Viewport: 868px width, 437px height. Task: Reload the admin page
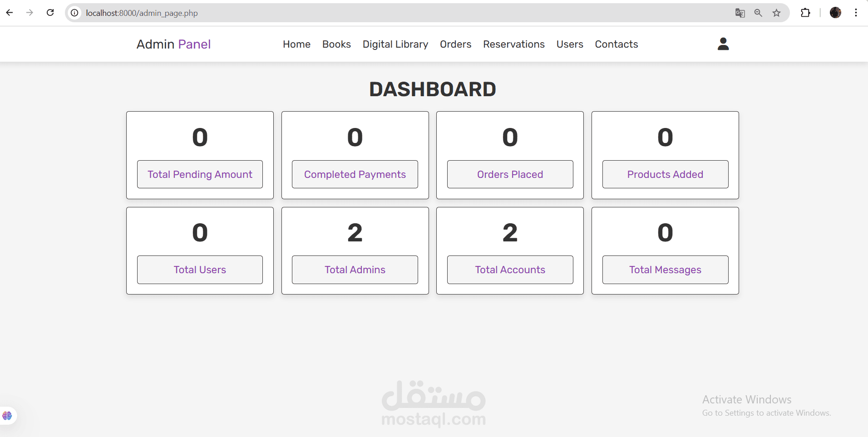[x=50, y=13]
